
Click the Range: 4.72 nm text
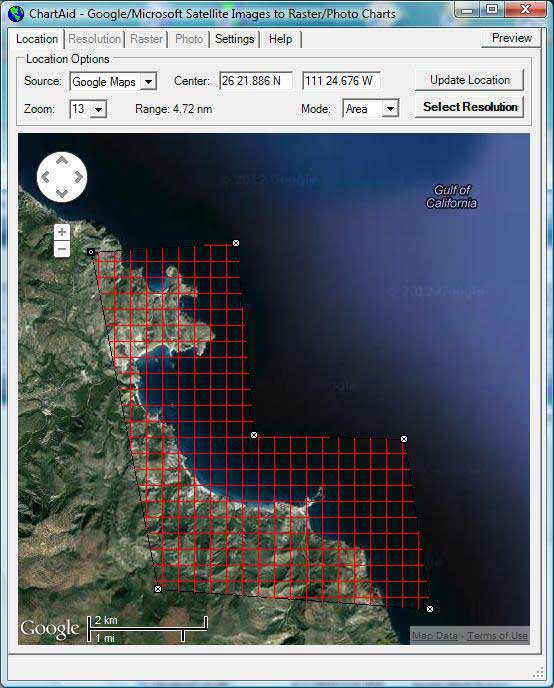(x=173, y=109)
